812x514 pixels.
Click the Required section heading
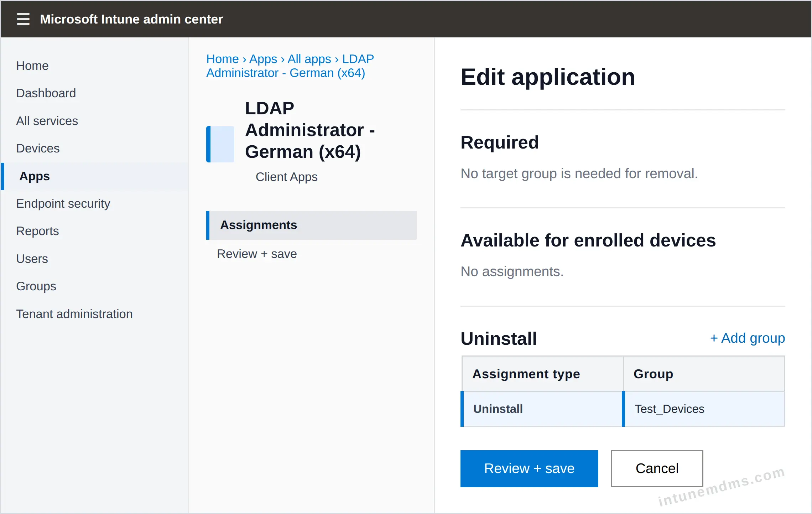coord(499,142)
